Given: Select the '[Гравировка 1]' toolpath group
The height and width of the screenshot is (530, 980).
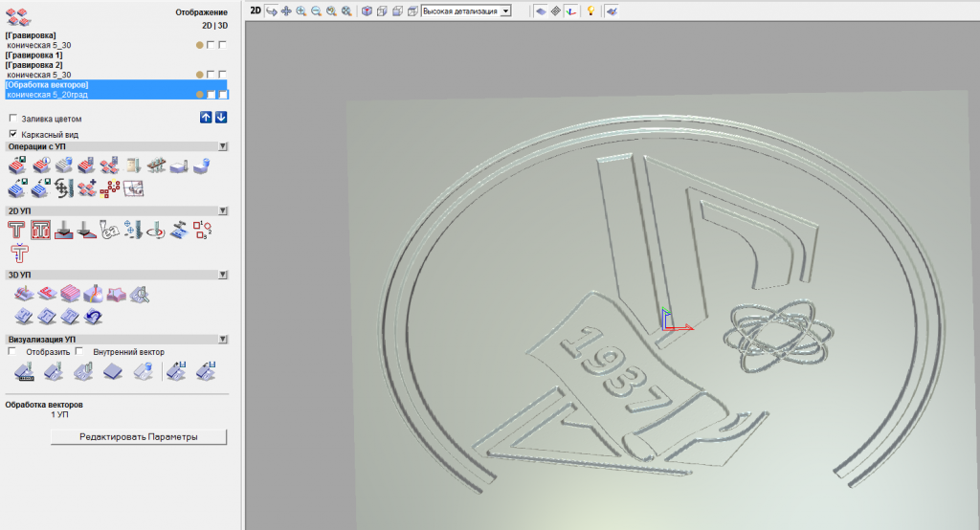Looking at the screenshot, I should click(x=33, y=55).
